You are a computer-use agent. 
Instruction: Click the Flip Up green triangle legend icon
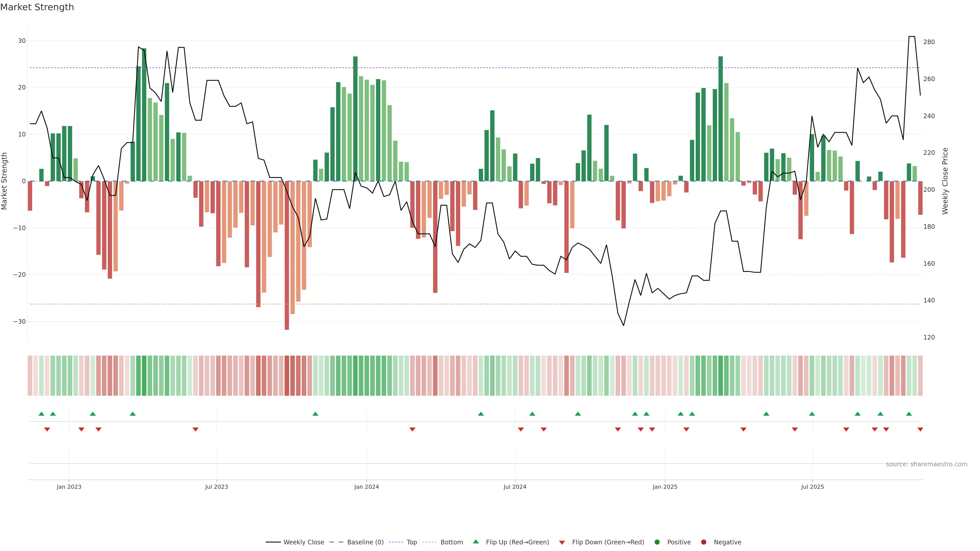pyautogui.click(x=475, y=542)
